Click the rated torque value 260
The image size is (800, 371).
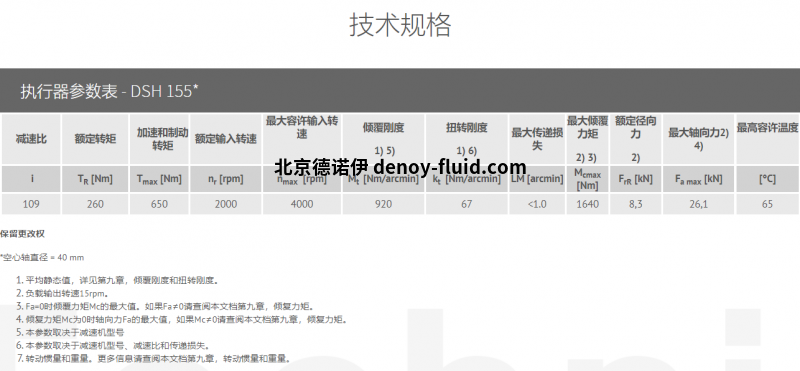point(95,204)
